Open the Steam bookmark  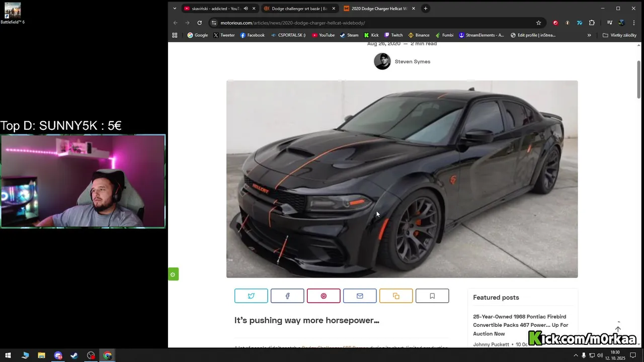[349, 35]
